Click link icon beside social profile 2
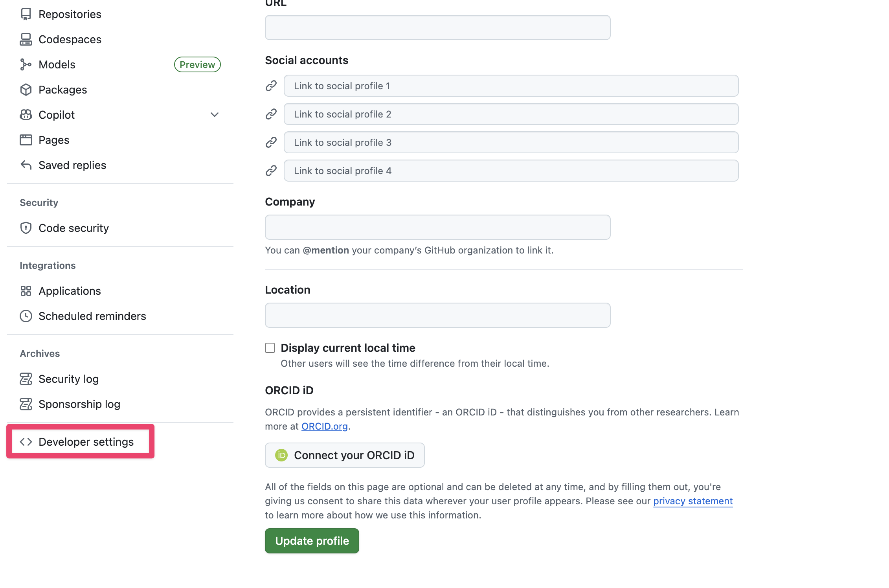 (x=271, y=114)
